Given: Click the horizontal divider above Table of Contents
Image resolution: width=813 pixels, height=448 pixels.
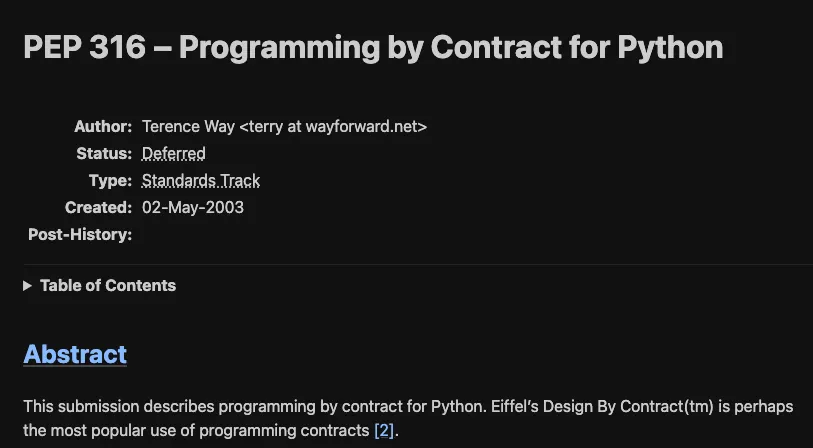Looking at the screenshot, I should pyautogui.click(x=418, y=264).
